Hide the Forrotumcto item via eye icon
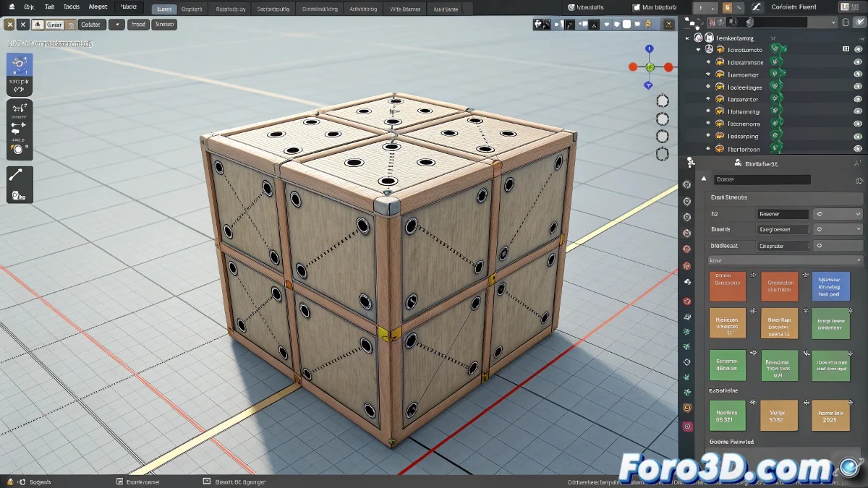868x488 pixels. 859,50
